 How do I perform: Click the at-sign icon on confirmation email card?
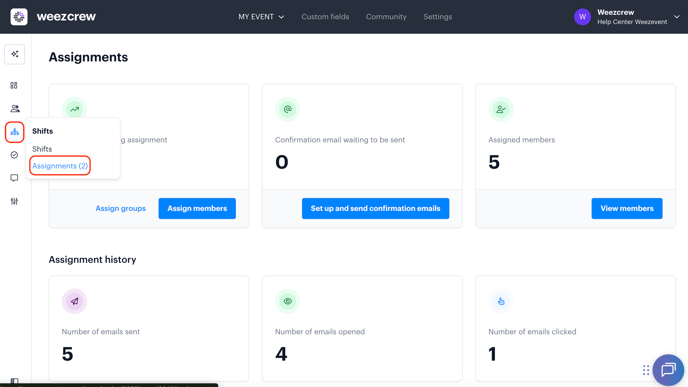(287, 109)
